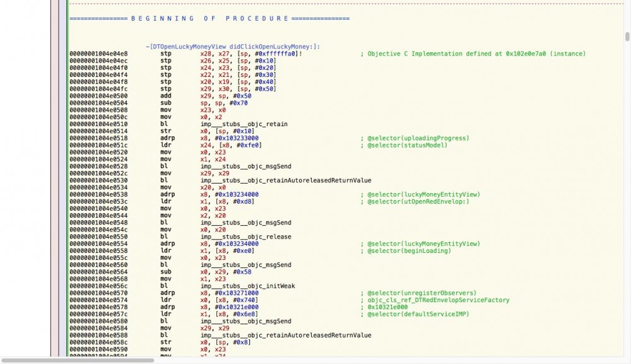
Task: Click the BEGINNING OF PROCEDURE header line
Action: pyautogui.click(x=209, y=18)
